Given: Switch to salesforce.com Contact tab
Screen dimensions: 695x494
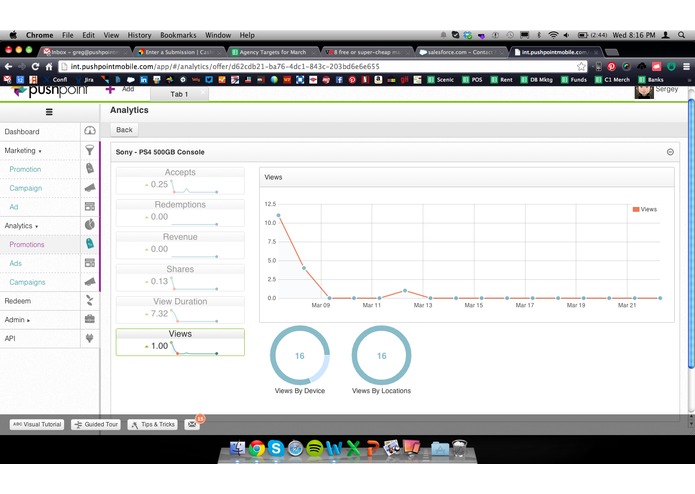Looking at the screenshot, I should [460, 52].
